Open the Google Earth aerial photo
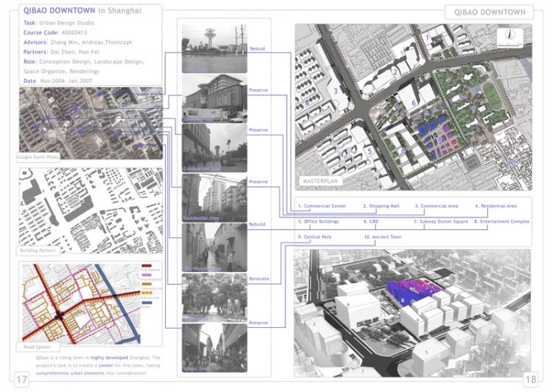553x392 pixels. (x=91, y=123)
